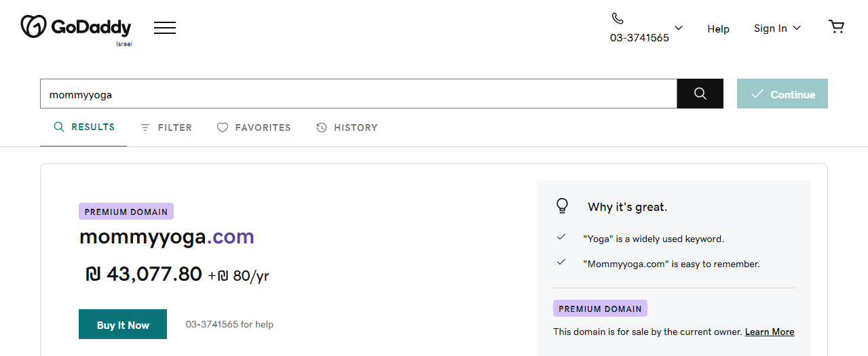The width and height of the screenshot is (868, 356).
Task: Click the Premium Domain badge above the domain name
Action: [126, 212]
